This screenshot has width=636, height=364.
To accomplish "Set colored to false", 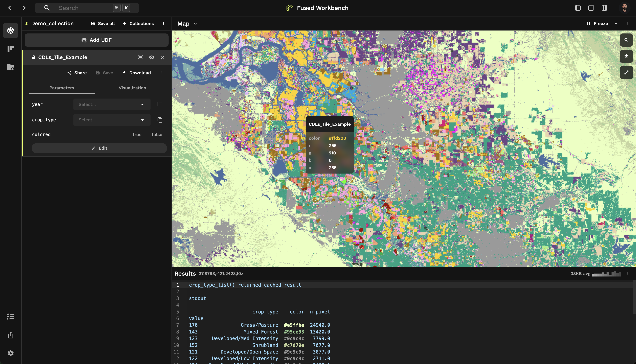I will coord(157,135).
